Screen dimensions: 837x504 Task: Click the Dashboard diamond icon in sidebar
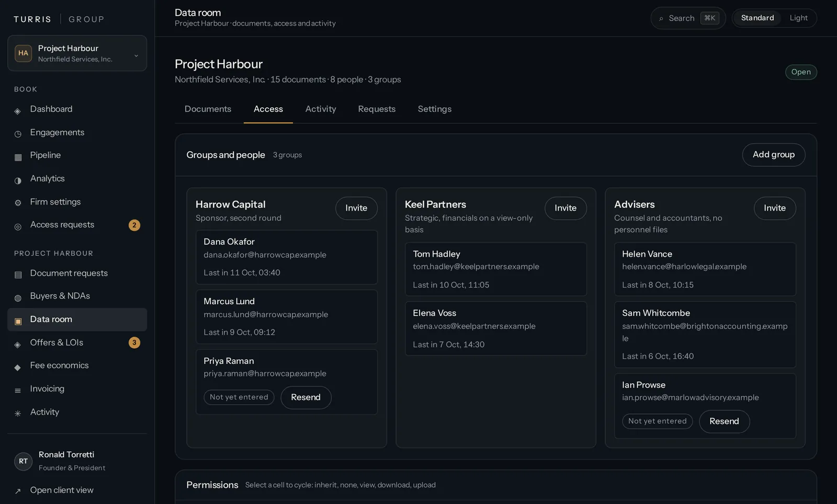pos(18,111)
